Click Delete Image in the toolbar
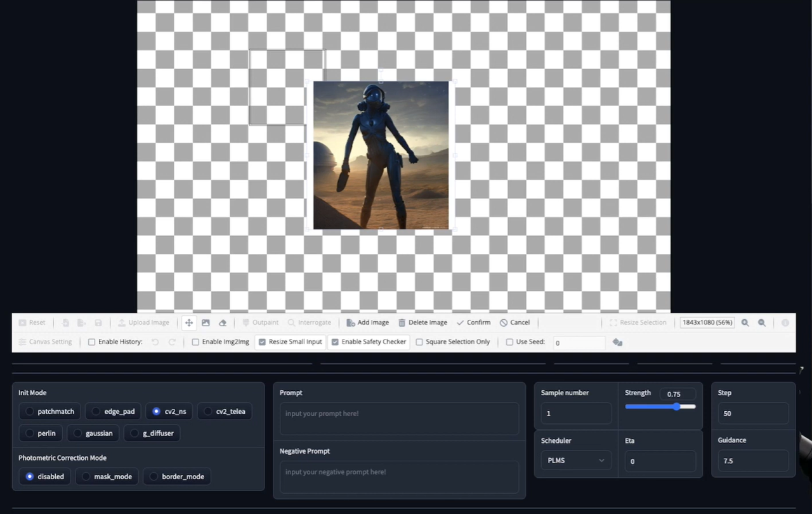The width and height of the screenshot is (812, 514). [422, 322]
